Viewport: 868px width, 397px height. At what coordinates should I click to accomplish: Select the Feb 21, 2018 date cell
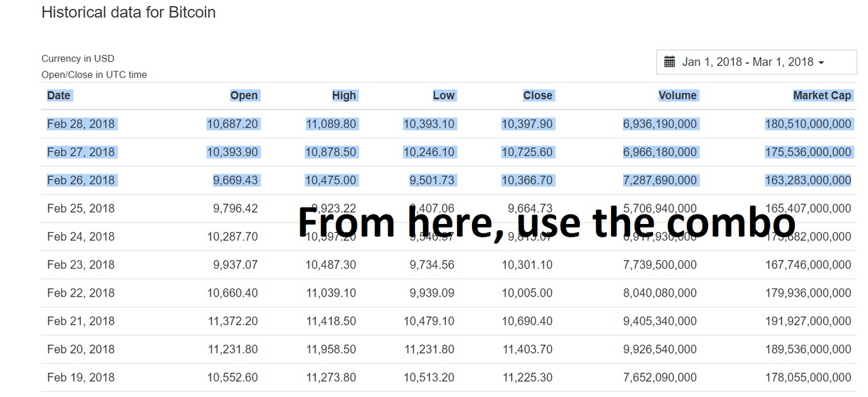coord(81,321)
